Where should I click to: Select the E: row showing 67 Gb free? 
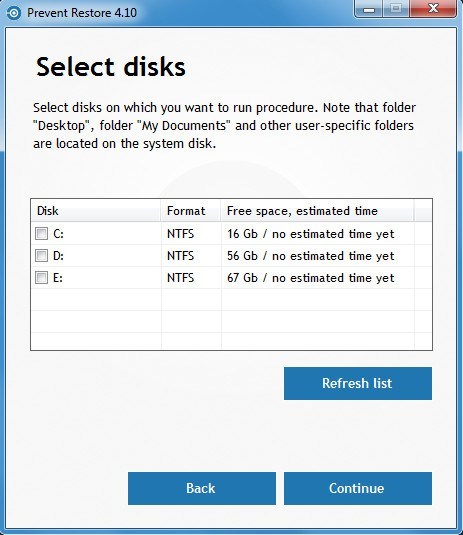click(231, 277)
